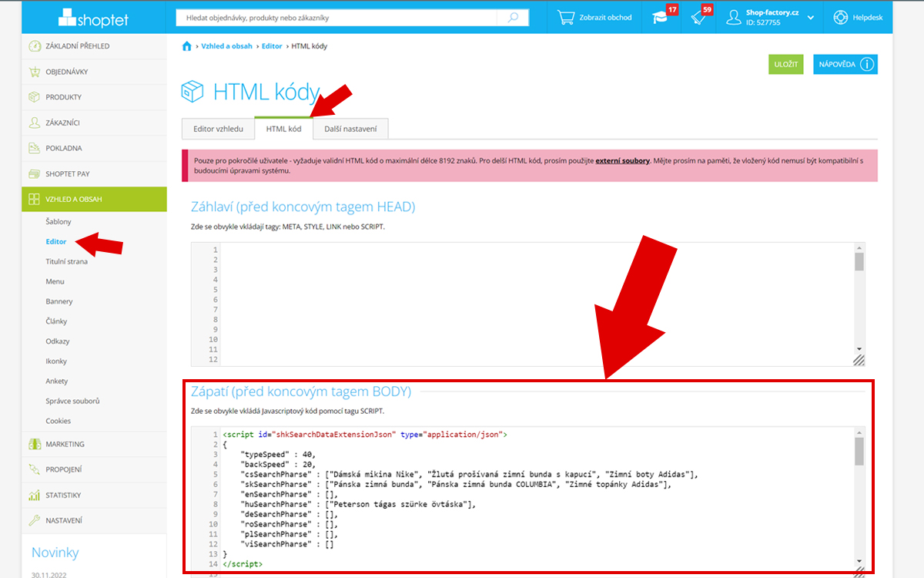
Task: Click the Nastavení wrench icon
Action: coord(34,520)
